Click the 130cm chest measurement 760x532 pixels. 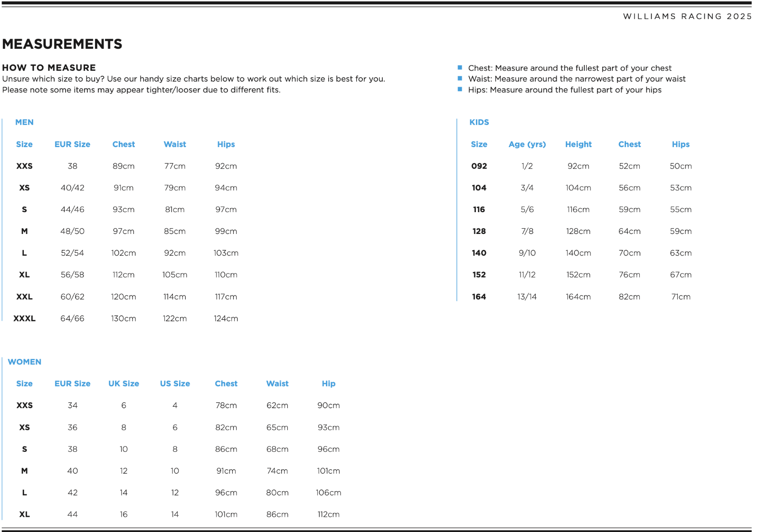123,318
